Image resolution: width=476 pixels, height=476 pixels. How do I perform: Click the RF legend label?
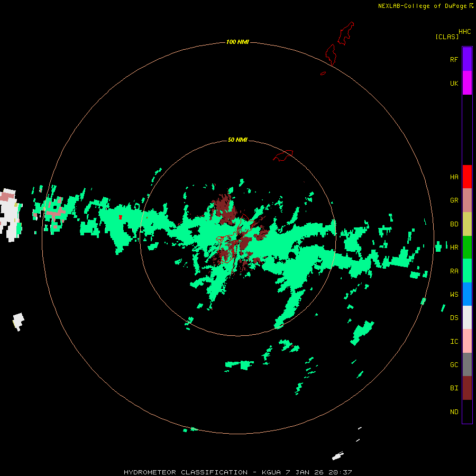tap(454, 59)
